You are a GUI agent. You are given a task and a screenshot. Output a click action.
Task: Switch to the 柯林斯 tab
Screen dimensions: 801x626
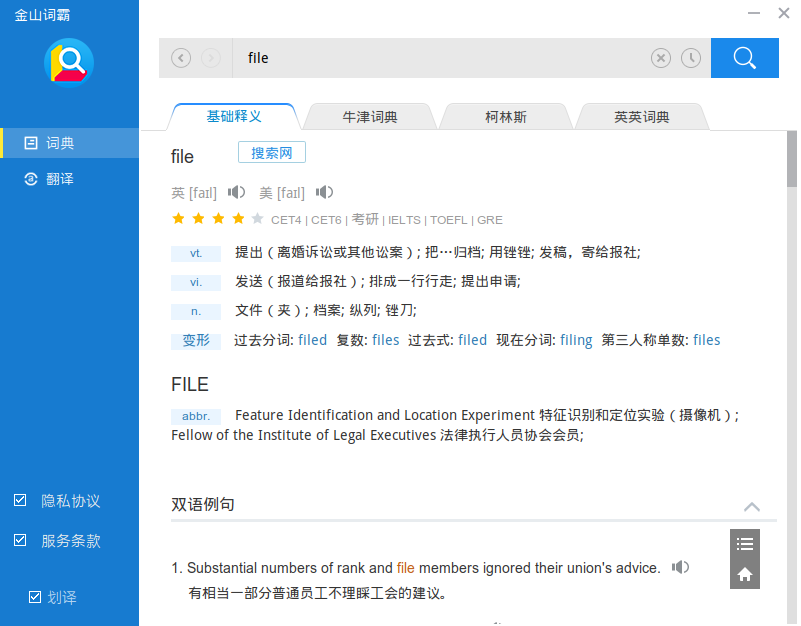click(506, 117)
